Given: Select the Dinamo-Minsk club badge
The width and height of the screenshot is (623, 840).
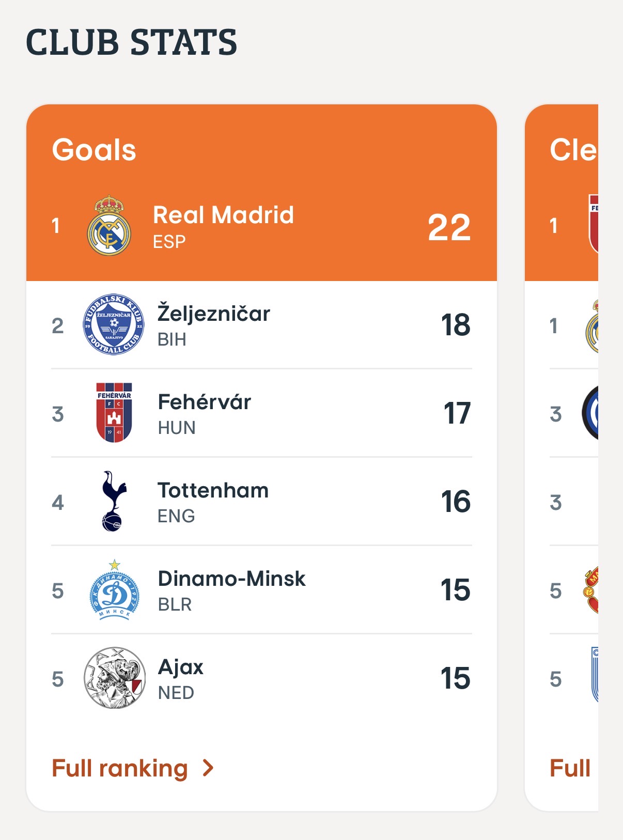Looking at the screenshot, I should click(x=114, y=590).
